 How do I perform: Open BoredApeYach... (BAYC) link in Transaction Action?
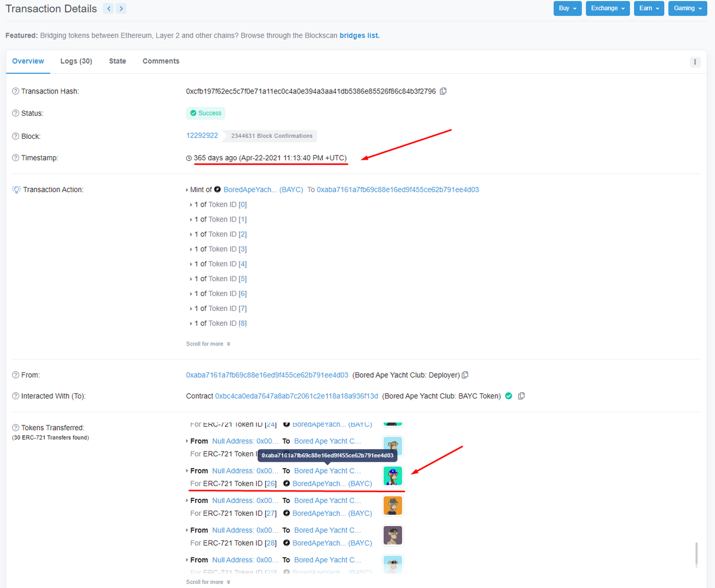tap(263, 189)
